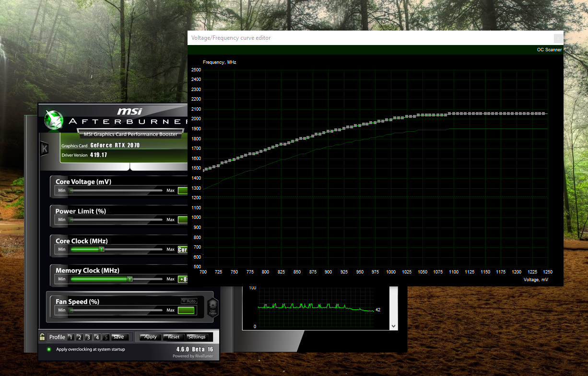Select profile slot 2
The width and height of the screenshot is (588, 376).
[x=79, y=337]
